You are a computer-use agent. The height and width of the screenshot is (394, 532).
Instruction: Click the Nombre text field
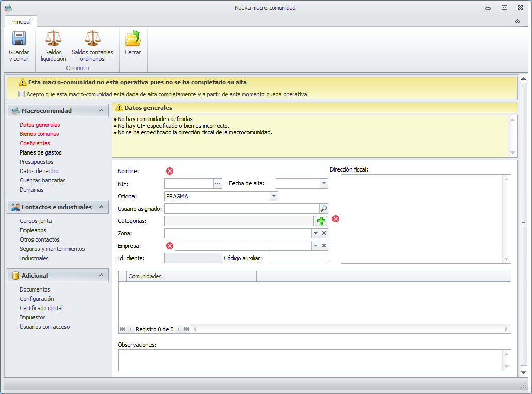[251, 171]
